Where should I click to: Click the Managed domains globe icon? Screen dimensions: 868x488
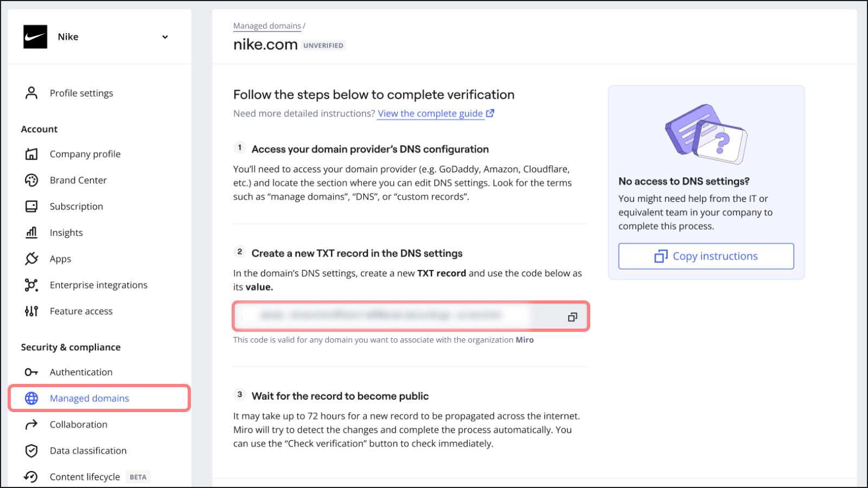point(31,398)
